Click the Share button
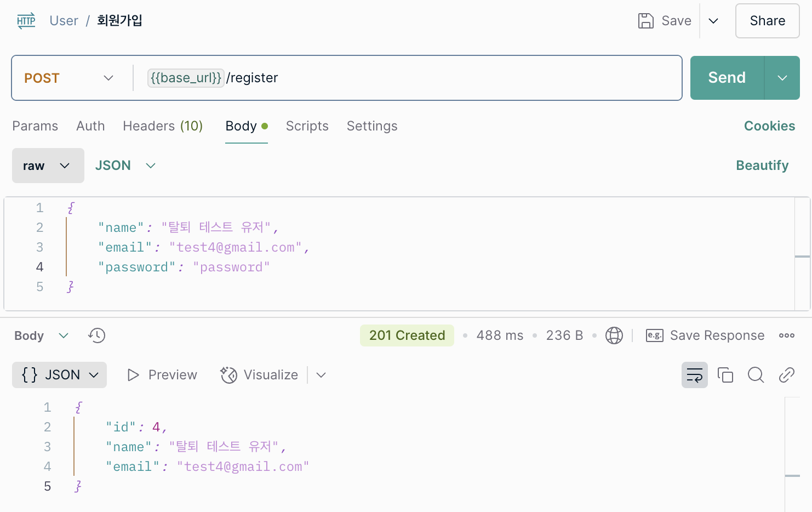Image resolution: width=812 pixels, height=512 pixels. [x=768, y=21]
